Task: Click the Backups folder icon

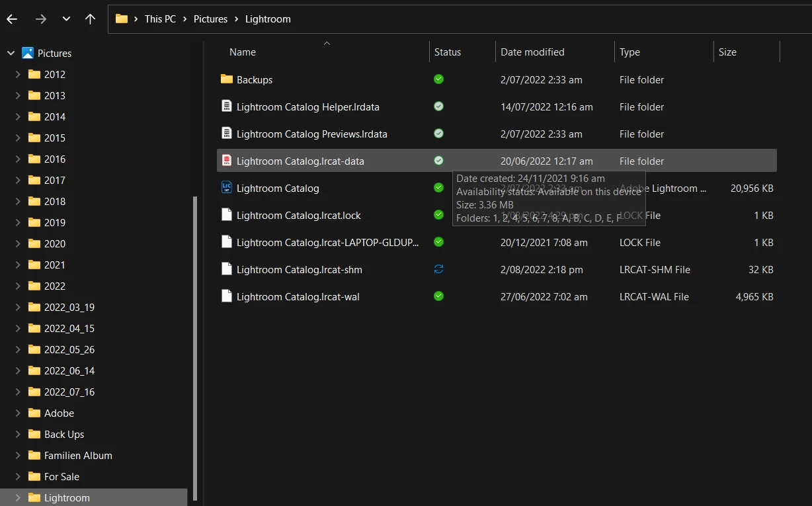Action: coord(227,79)
